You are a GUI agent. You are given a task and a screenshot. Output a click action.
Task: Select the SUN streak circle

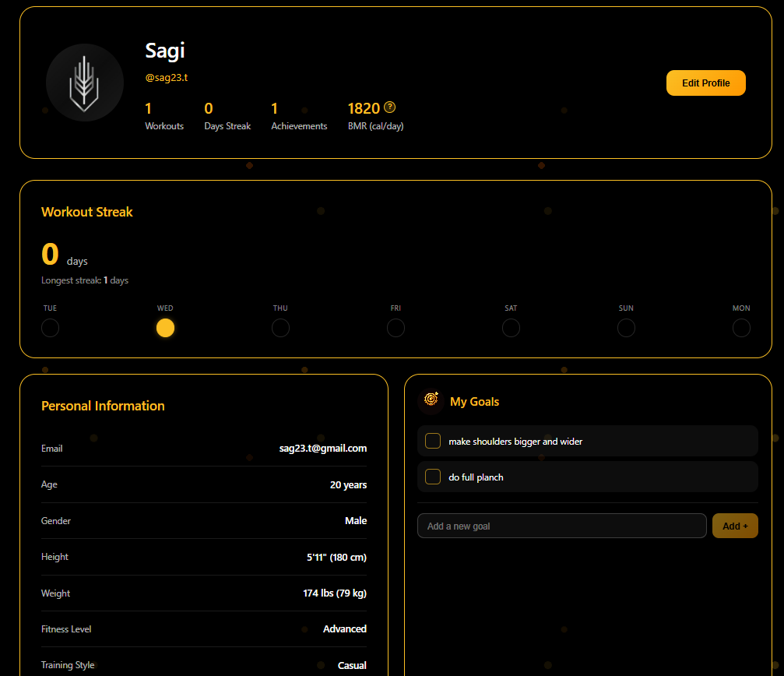pyautogui.click(x=626, y=328)
